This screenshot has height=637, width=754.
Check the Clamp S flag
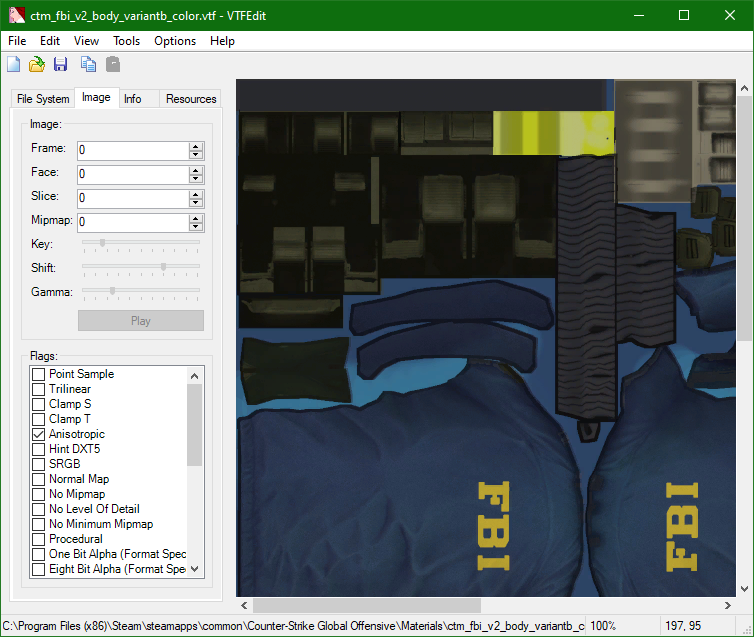[38, 404]
